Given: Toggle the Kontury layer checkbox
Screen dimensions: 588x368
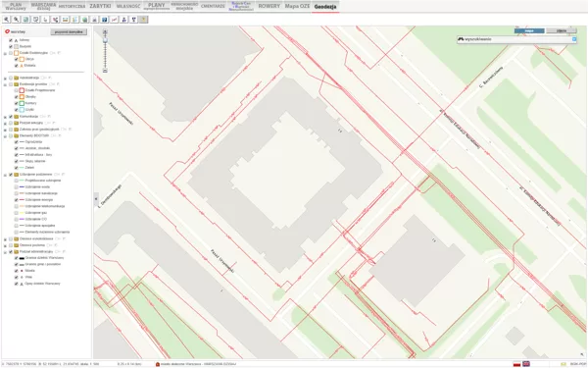Looking at the screenshot, I should [x=16, y=103].
